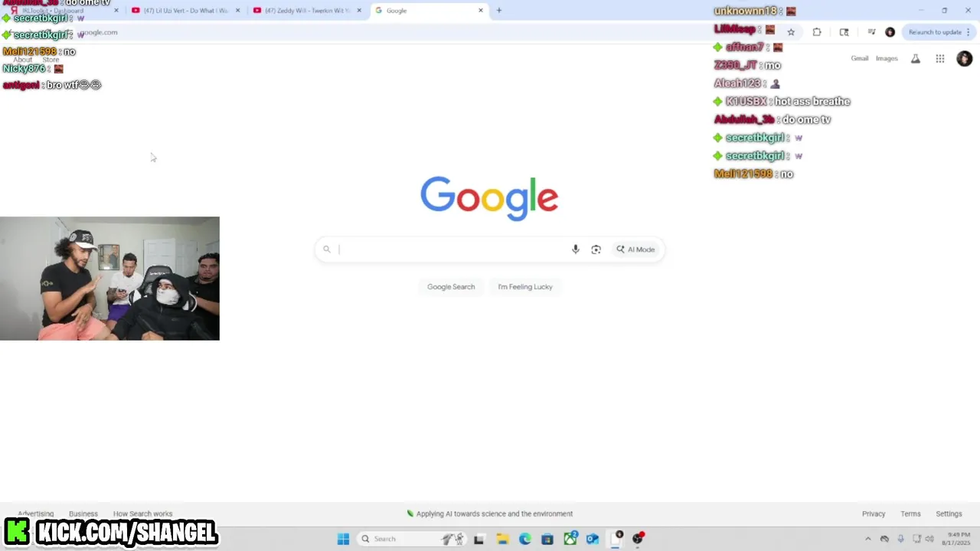Open the Xbox app on taskbar
Viewport: 980px width, 551px height.
(x=570, y=539)
